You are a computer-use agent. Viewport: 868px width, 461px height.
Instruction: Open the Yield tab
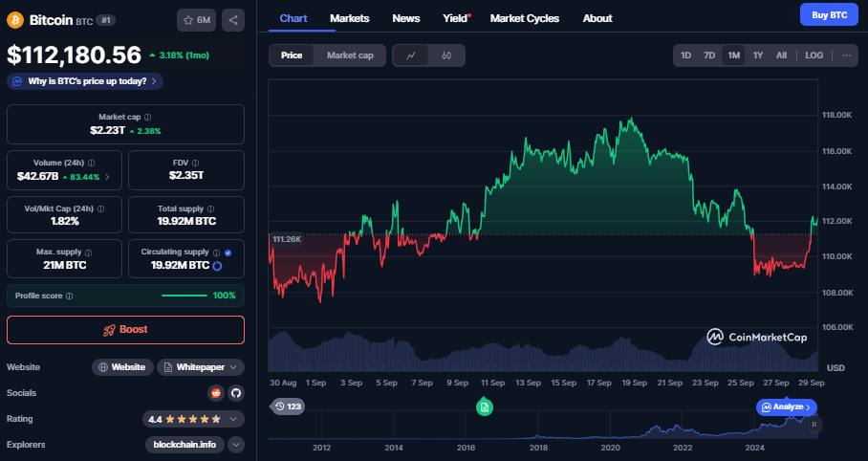(456, 18)
